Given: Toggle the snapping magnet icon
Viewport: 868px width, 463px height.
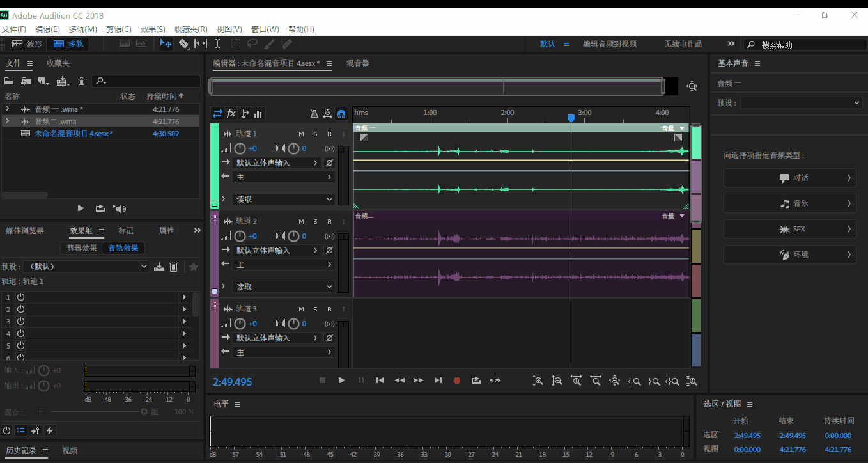Looking at the screenshot, I should (x=341, y=114).
